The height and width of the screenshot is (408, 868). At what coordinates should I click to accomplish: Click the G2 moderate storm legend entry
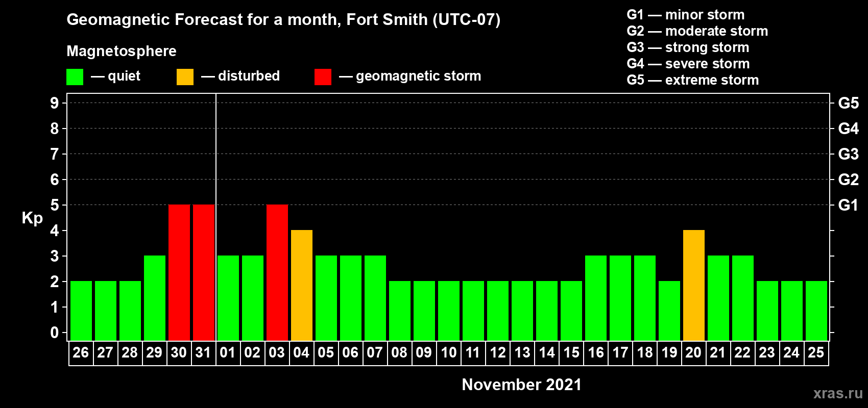[x=697, y=31]
